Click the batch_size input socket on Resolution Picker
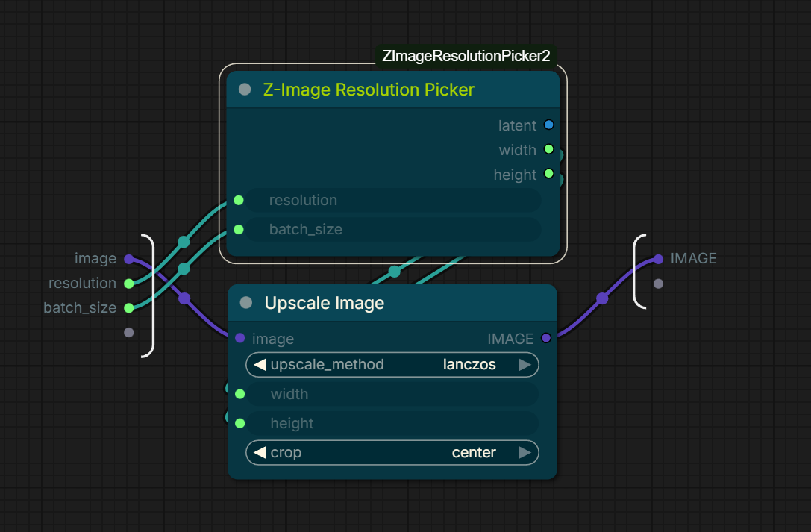The height and width of the screenshot is (532, 811). [x=239, y=229]
